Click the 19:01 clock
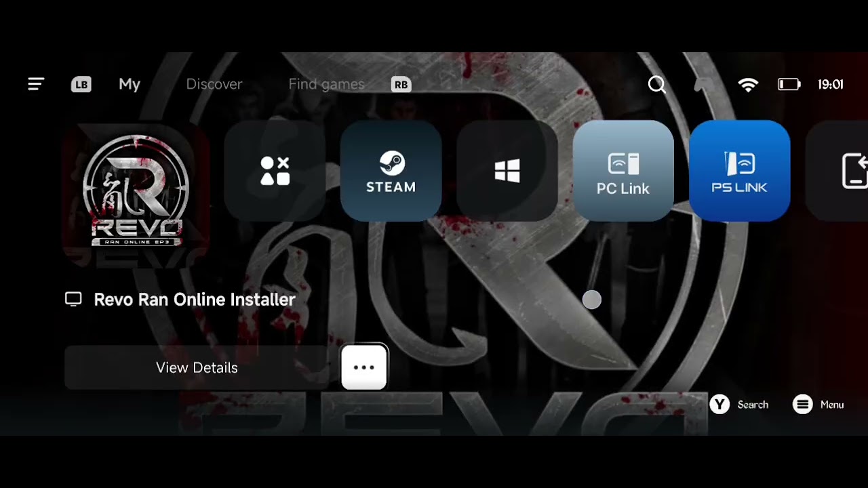The width and height of the screenshot is (868, 488). coord(831,85)
